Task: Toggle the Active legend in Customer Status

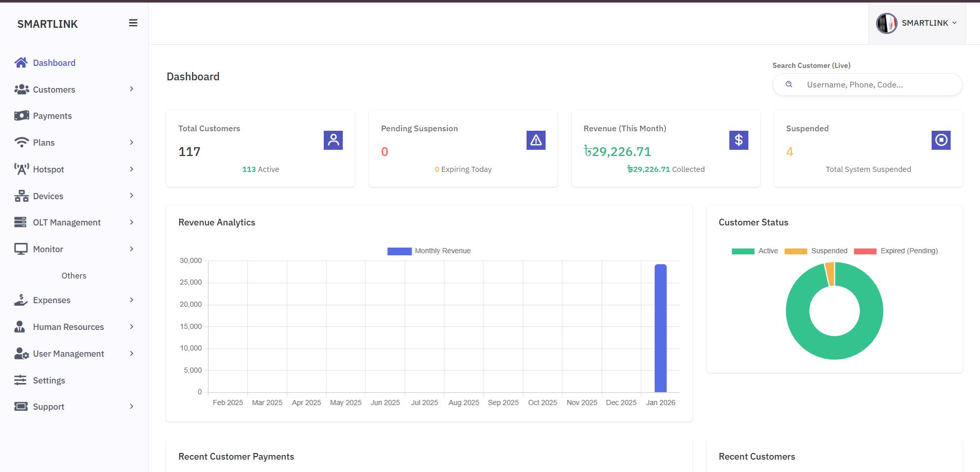Action: [755, 251]
